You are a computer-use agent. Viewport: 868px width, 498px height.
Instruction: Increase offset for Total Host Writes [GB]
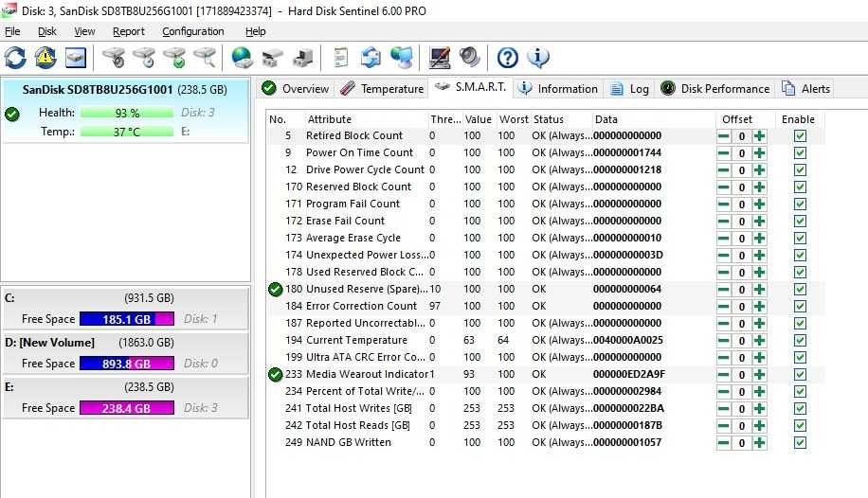(760, 409)
